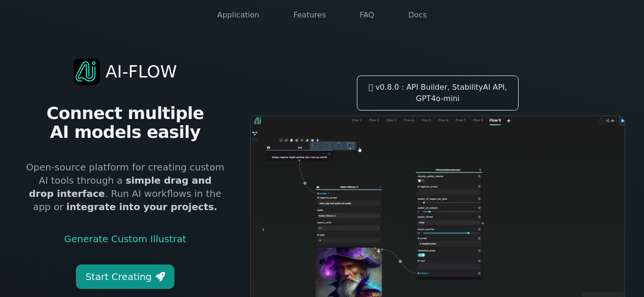
Task: Click the green check on Stable Diffusion 3 node
Action: [x=380, y=187]
